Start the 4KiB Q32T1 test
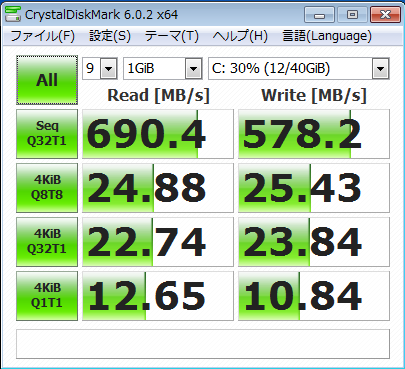This screenshot has width=405, height=369. (x=47, y=242)
